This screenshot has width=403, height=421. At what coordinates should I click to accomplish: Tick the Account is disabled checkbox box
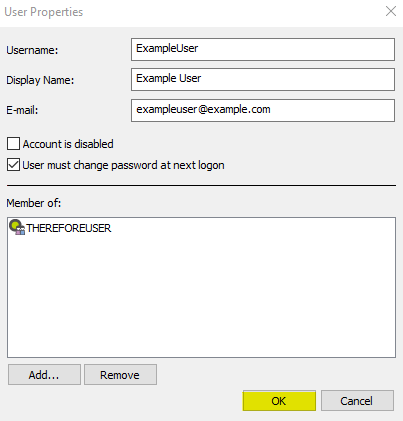pyautogui.click(x=13, y=144)
